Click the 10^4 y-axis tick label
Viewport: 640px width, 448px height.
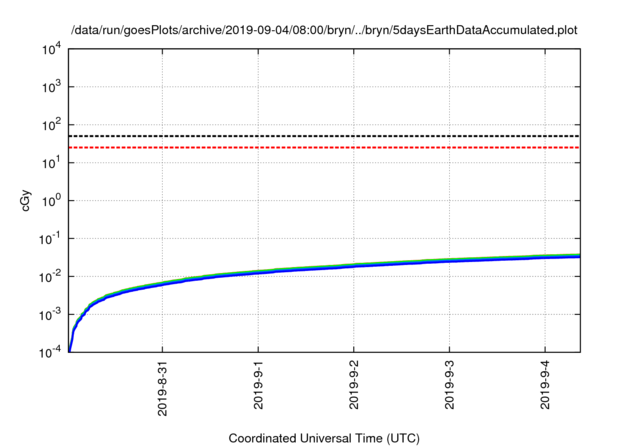point(51,50)
